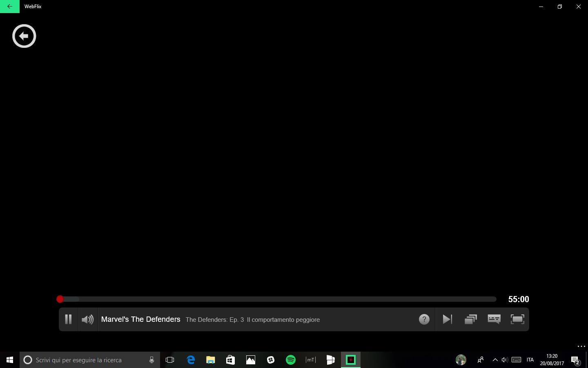Click the circled back arrow over the video
Viewport: 588px width, 368px height.
[x=24, y=36]
